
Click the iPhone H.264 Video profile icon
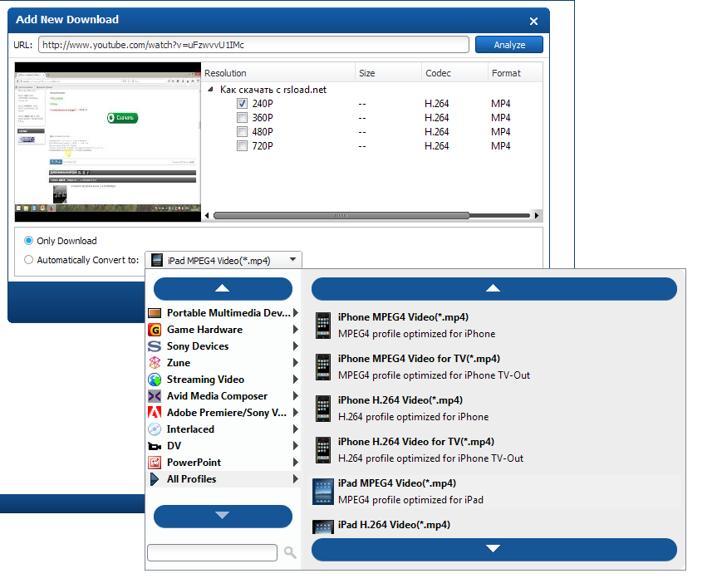coord(323,408)
